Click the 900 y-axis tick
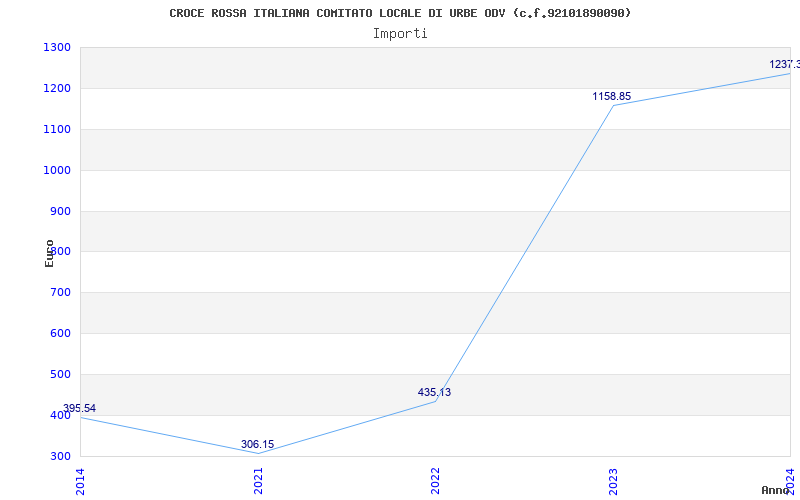Screen dimensions: 800x500 pos(61,211)
